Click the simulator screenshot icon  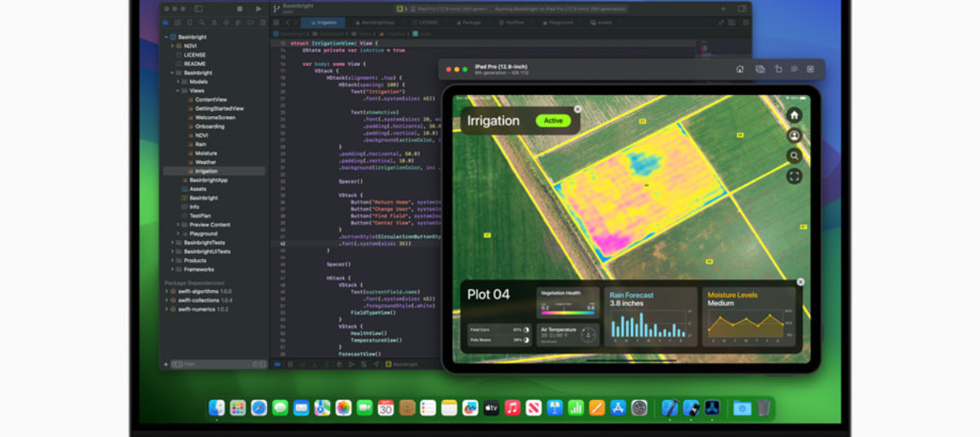759,69
